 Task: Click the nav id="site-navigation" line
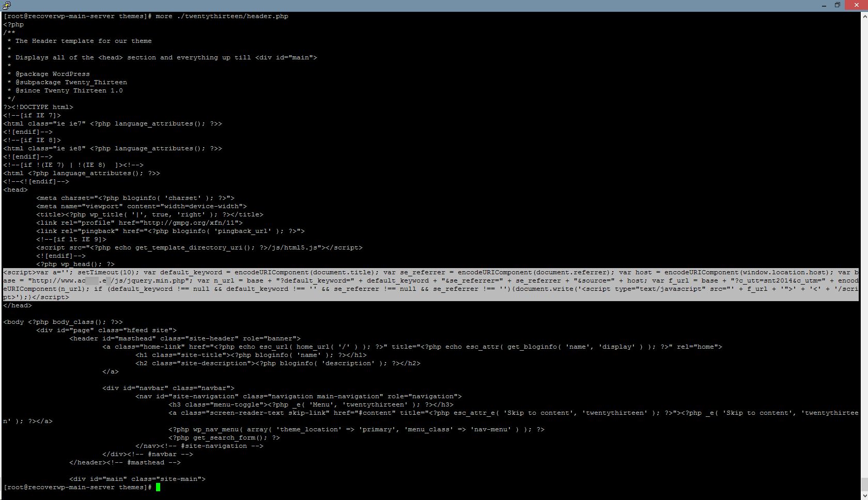coord(299,396)
